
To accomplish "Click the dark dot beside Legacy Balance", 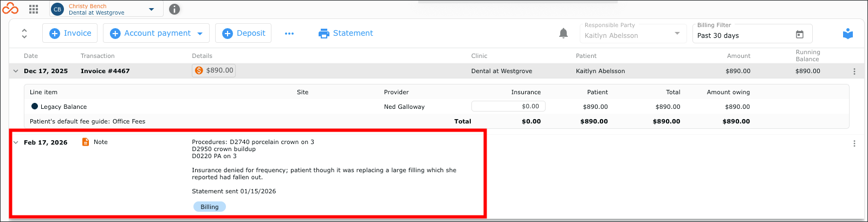I will click(35, 107).
